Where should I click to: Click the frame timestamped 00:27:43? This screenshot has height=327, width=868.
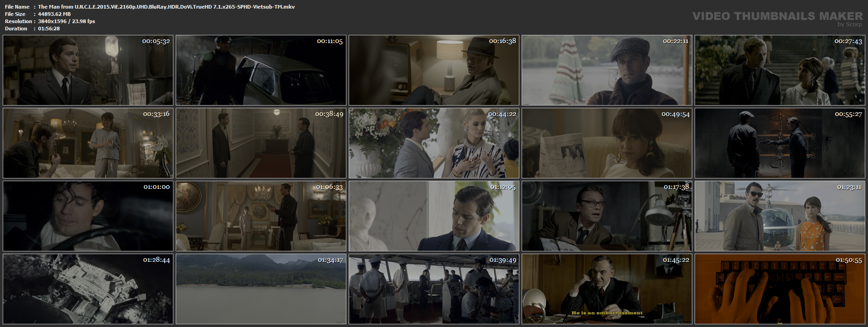point(780,70)
